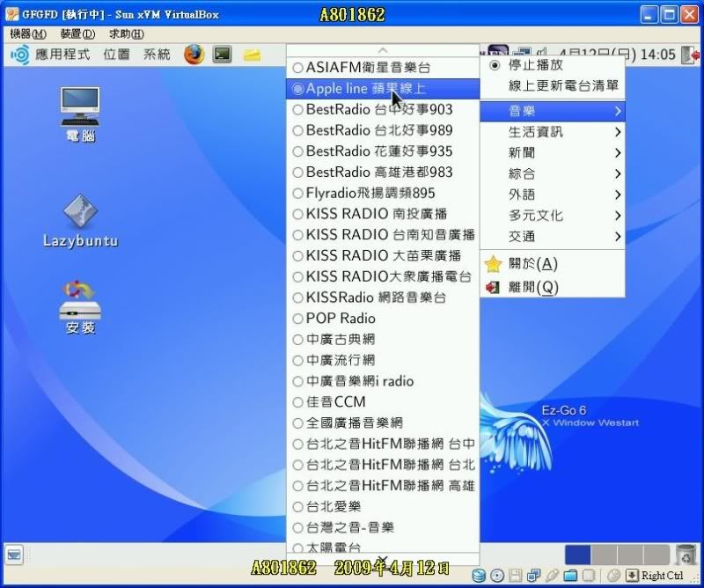Choose 離開(Q) to quit

pyautogui.click(x=553, y=287)
